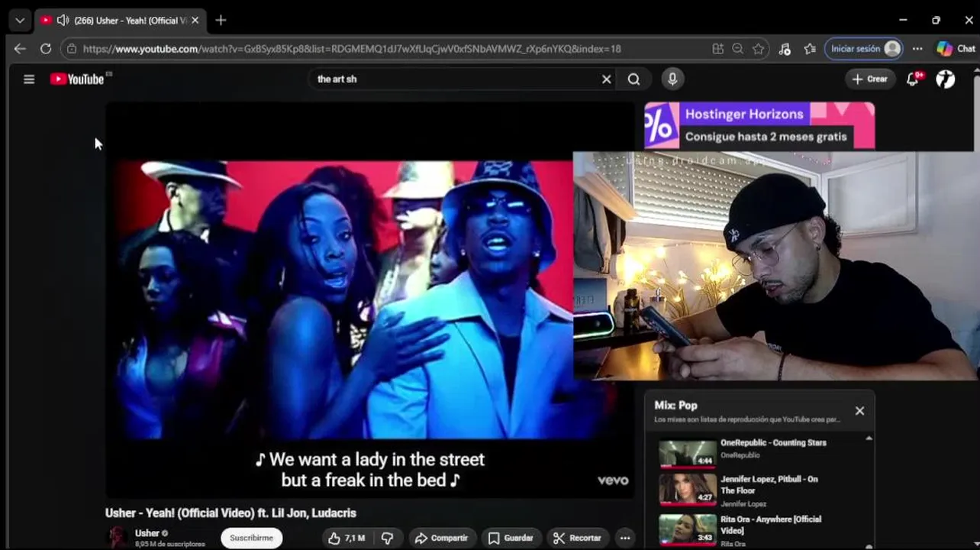Open Copilot Chat in Edge
This screenshot has width=980, height=550.
coord(956,48)
